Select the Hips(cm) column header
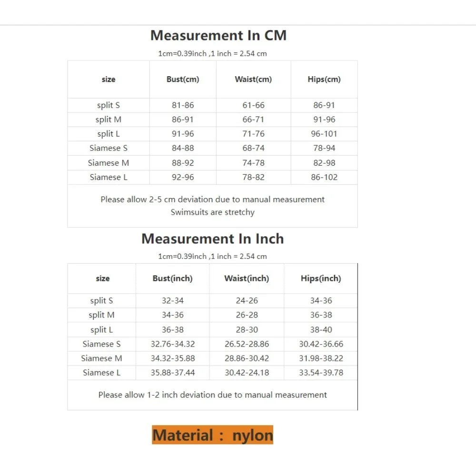Image resolution: width=476 pixels, height=476 pixels. 324,79
